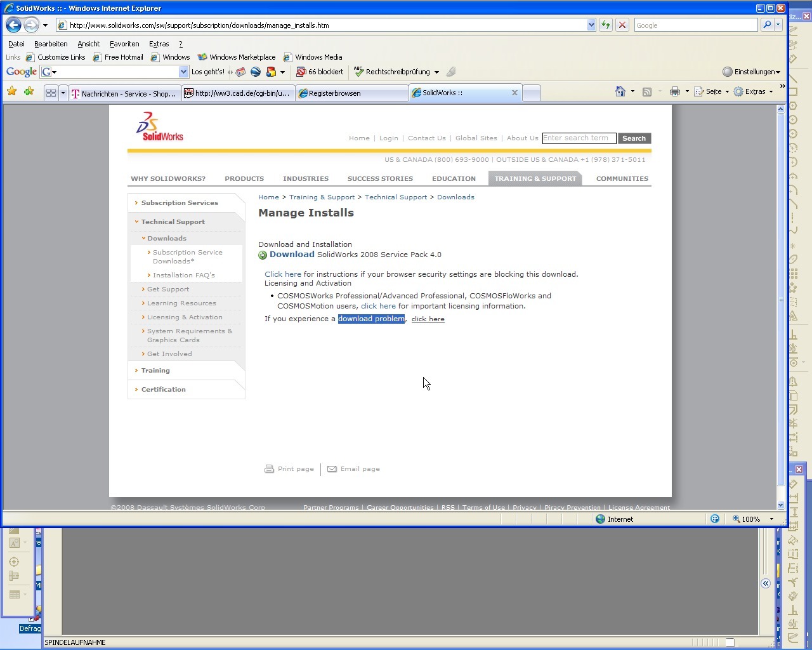Click the Print page printer icon
This screenshot has width=812, height=650.
click(x=269, y=469)
